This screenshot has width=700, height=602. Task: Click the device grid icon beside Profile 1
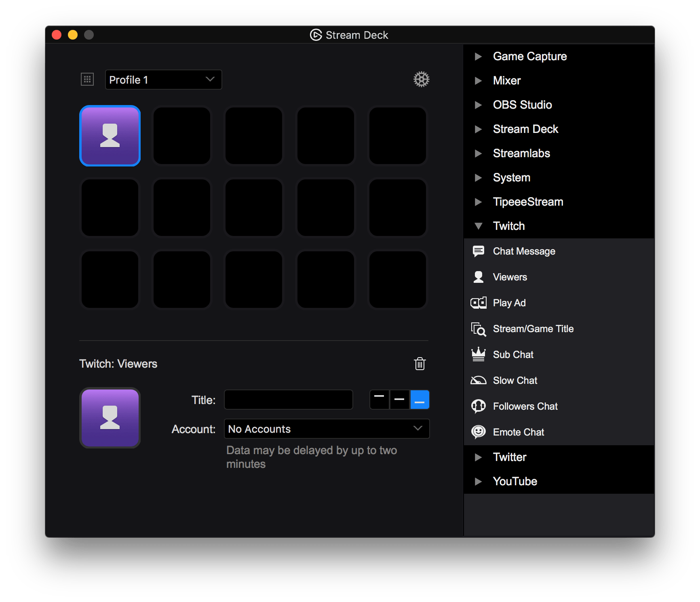click(87, 79)
